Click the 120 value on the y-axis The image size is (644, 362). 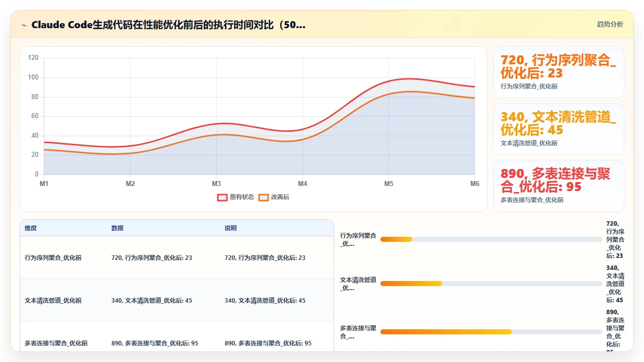click(33, 58)
